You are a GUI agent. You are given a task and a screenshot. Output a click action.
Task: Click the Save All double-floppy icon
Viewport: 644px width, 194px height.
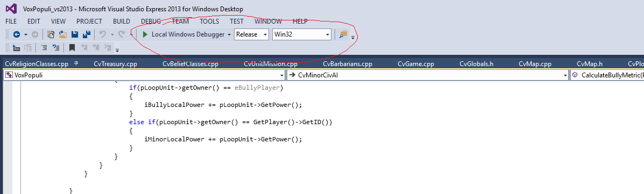pos(87,34)
